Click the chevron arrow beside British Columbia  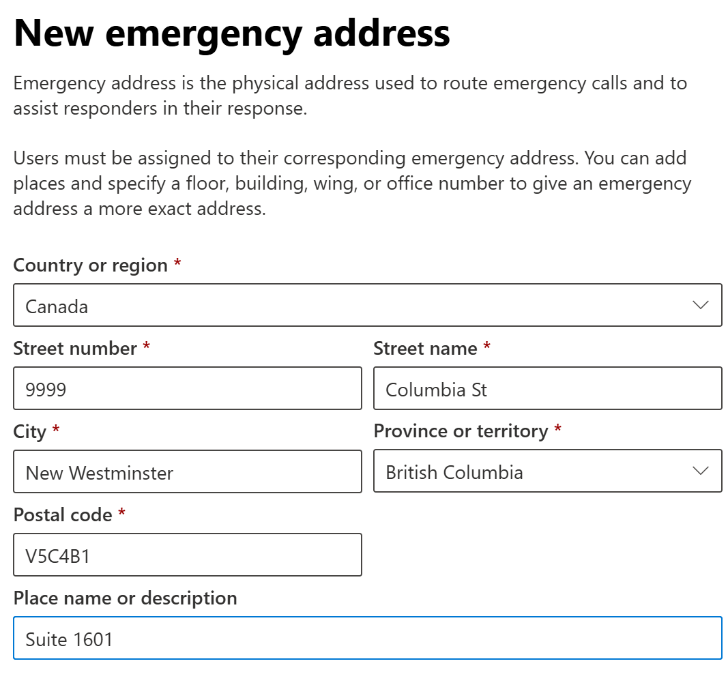[700, 471]
